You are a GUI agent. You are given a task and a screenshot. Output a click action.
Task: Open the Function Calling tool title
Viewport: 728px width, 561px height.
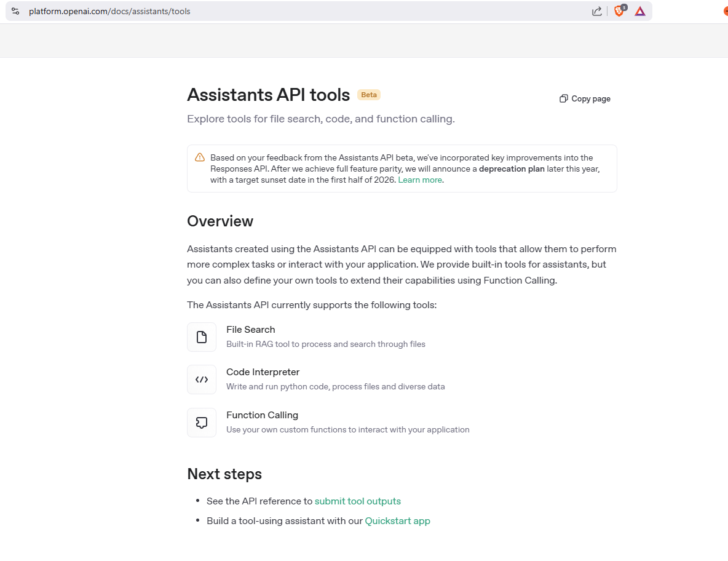tap(263, 415)
